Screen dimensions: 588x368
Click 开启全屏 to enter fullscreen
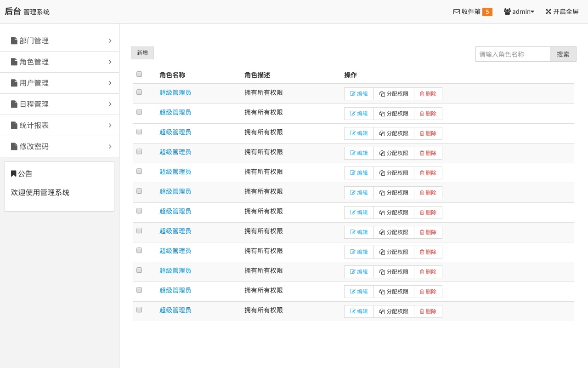562,12
